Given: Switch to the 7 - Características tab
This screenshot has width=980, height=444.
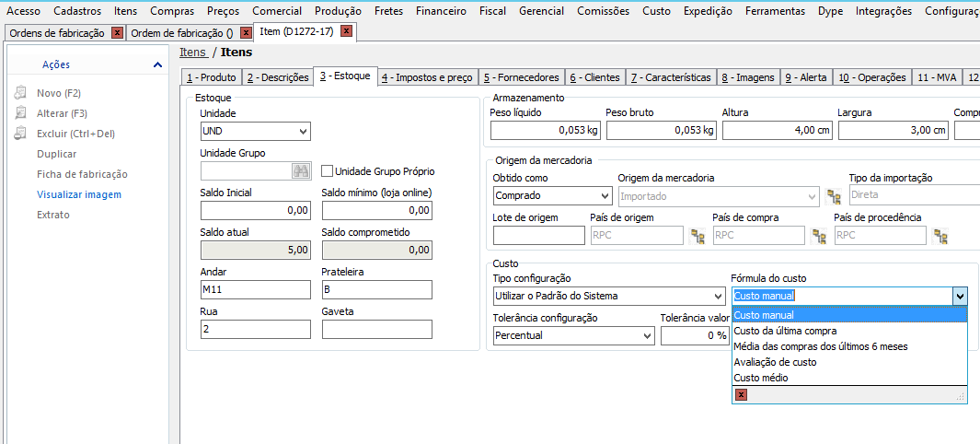Looking at the screenshot, I should point(671,77).
